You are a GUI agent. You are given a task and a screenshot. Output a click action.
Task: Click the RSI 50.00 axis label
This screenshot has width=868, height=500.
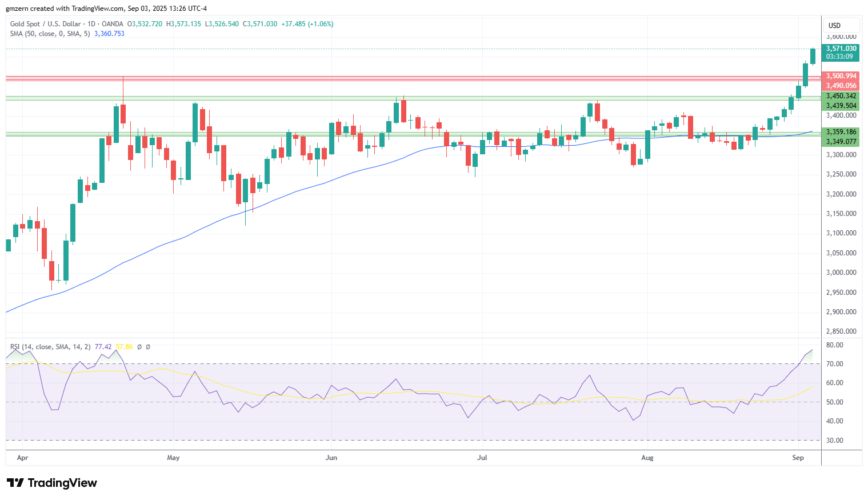pos(835,402)
